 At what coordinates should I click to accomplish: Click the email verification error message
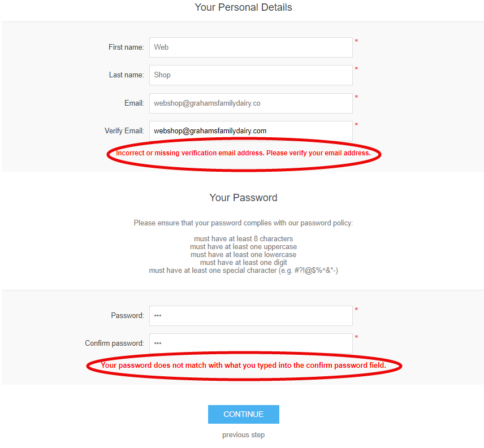(243, 153)
